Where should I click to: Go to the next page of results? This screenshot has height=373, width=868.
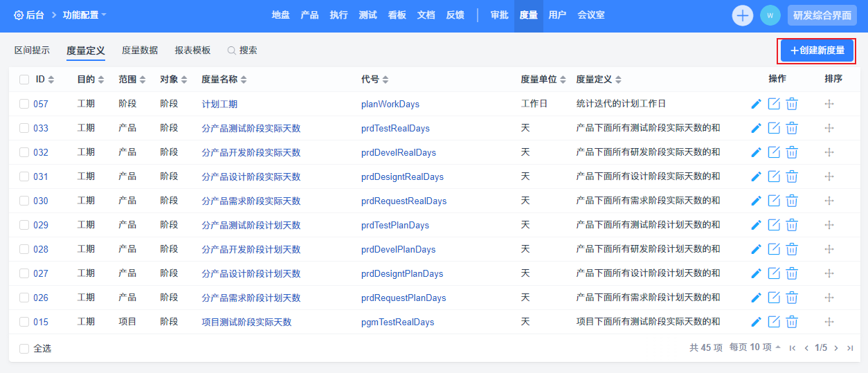click(836, 348)
